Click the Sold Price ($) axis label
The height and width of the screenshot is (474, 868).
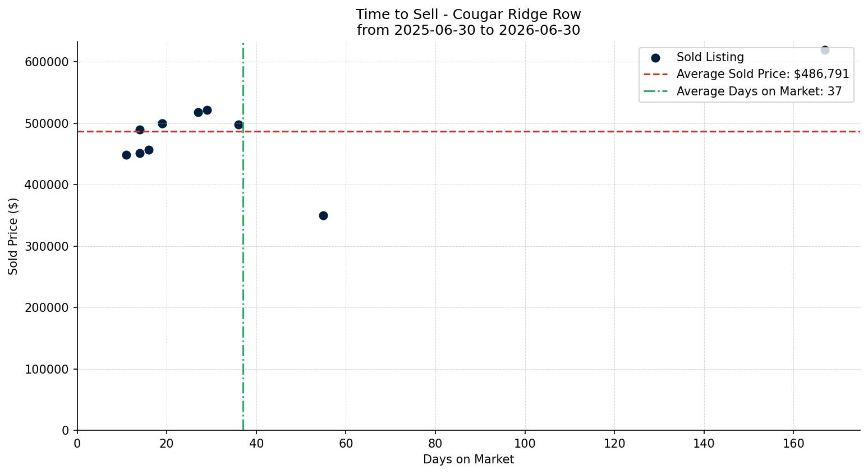(13, 236)
